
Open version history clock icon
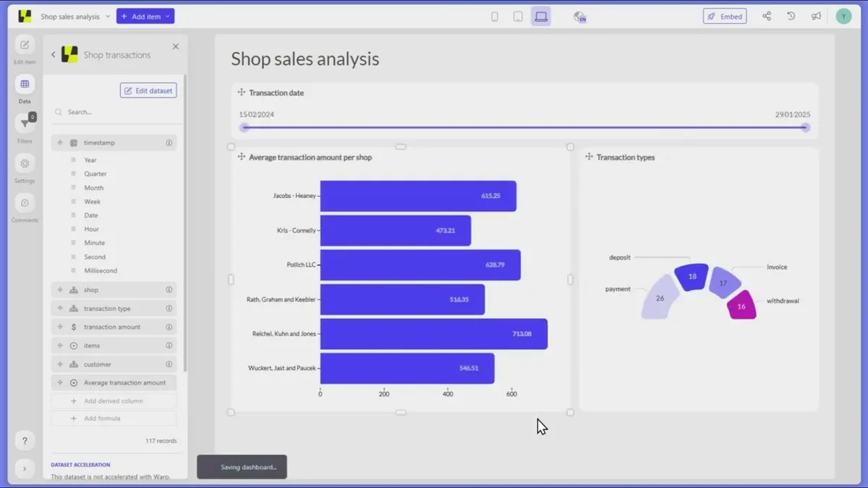791,16
